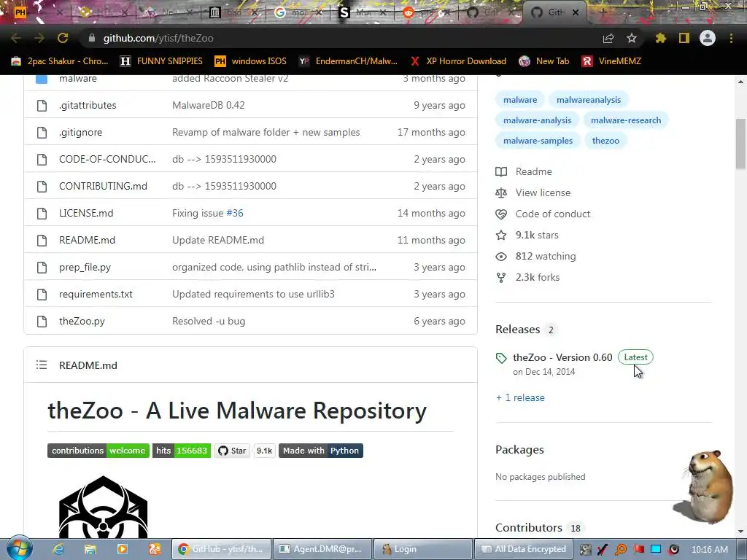Viewport: 747px width, 560px height.
Task: Open Chrome side panel icon
Action: click(x=684, y=38)
